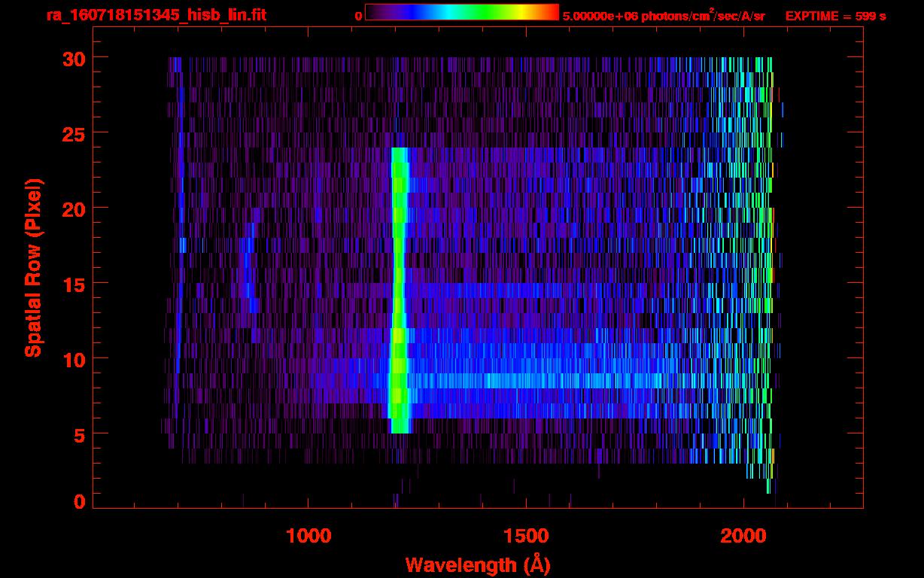Click the red end of the color bar
924x578 pixels.
[549, 12]
